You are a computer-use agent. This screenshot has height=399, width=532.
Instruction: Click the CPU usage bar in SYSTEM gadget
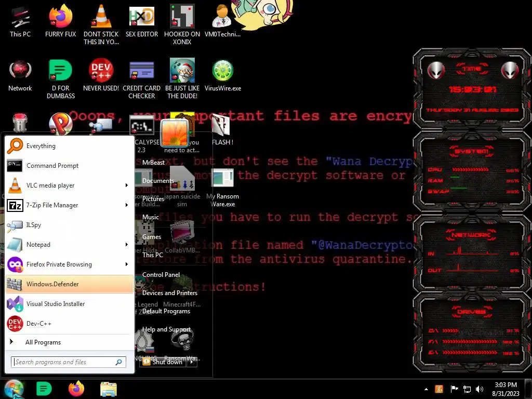point(470,169)
